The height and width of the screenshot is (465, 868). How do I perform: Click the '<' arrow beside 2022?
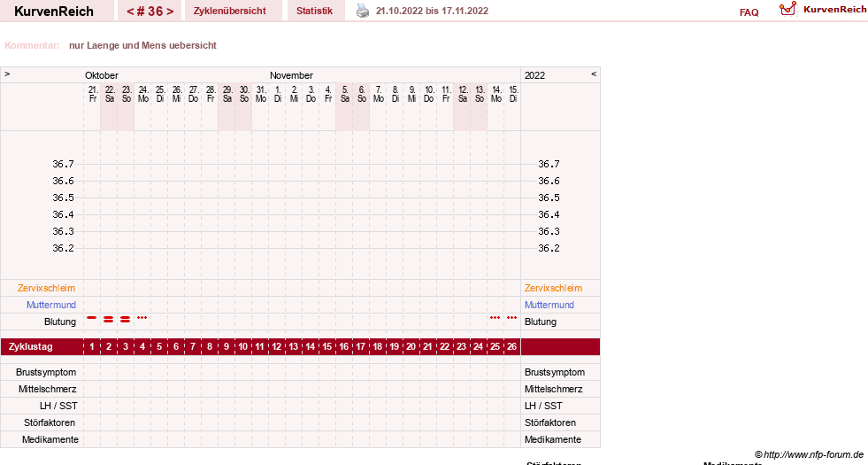point(594,74)
